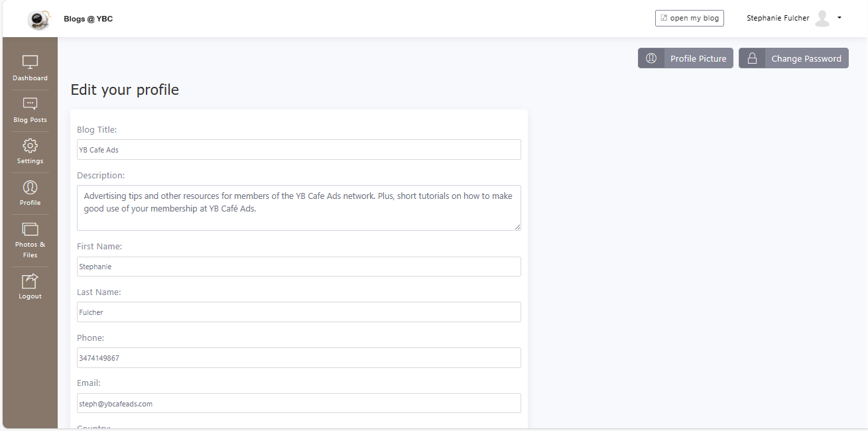
Task: Focus the Last Name input field
Action: 299,312
